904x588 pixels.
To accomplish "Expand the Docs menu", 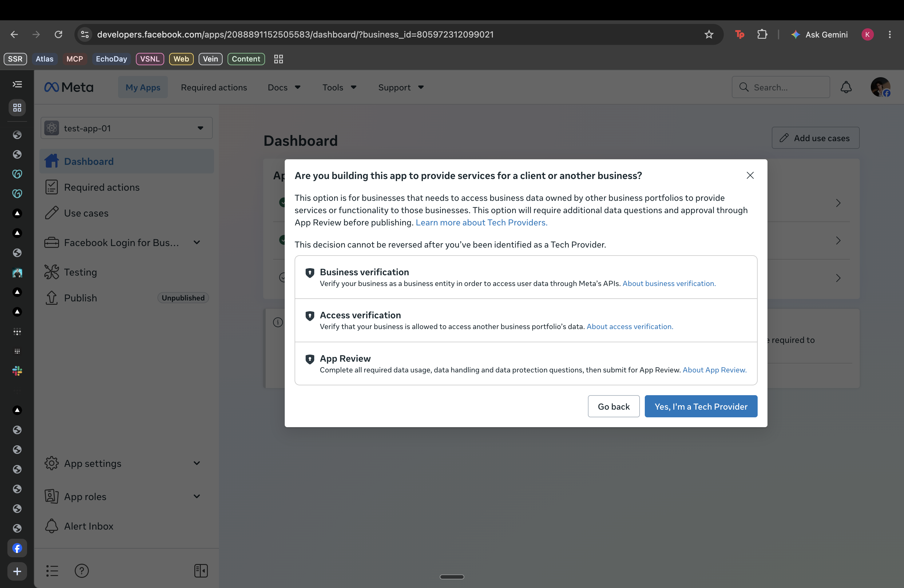I will tap(284, 87).
